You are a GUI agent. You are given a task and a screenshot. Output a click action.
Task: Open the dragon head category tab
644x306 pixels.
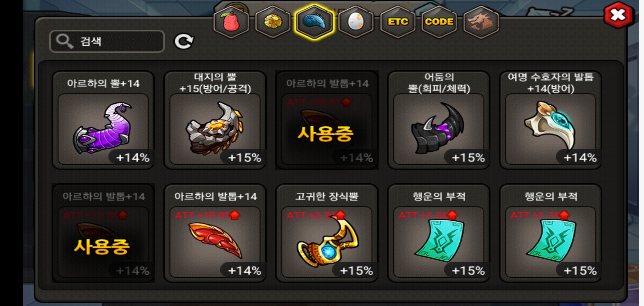481,22
